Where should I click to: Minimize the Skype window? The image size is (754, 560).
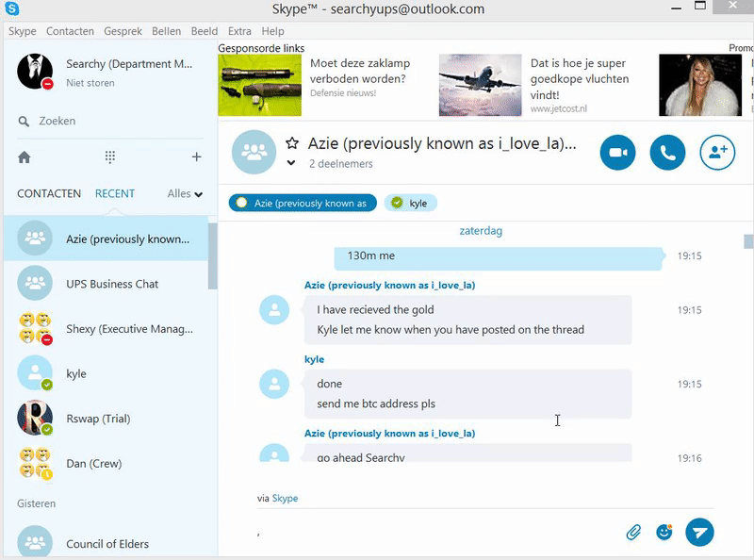676,8
